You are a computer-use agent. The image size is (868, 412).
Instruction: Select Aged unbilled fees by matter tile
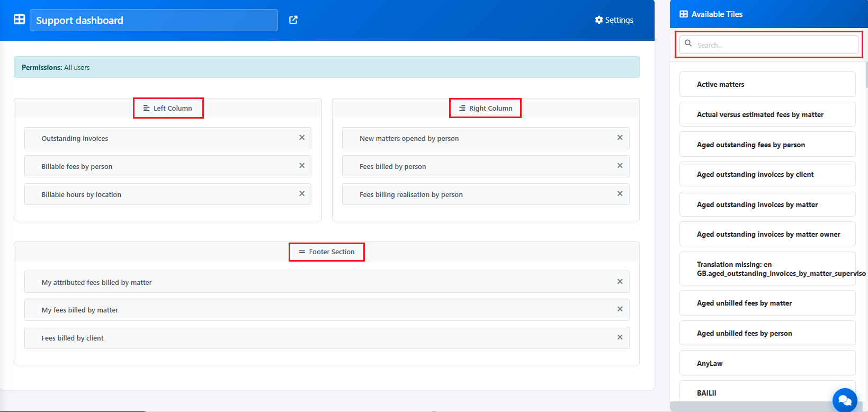click(767, 303)
